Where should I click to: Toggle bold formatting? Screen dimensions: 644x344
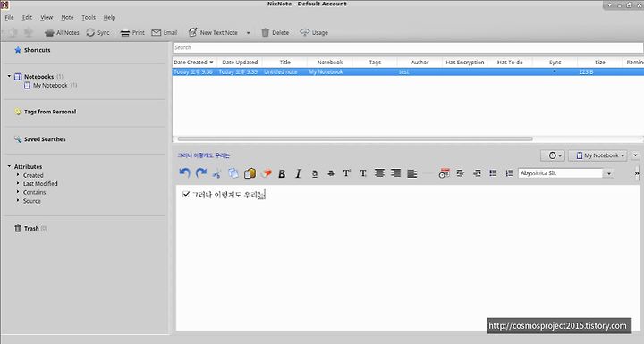pyautogui.click(x=282, y=173)
